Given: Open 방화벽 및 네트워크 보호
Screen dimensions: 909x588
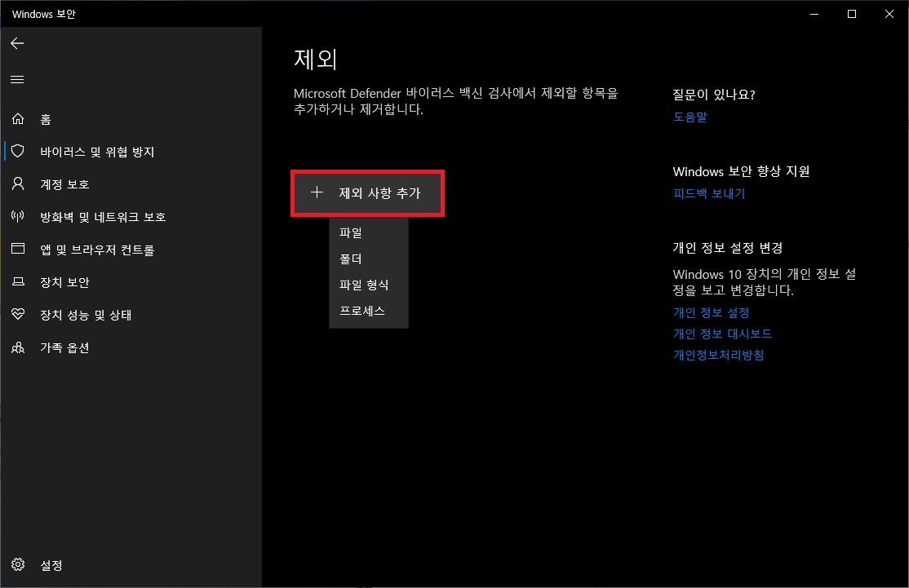Looking at the screenshot, I should click(x=103, y=217).
